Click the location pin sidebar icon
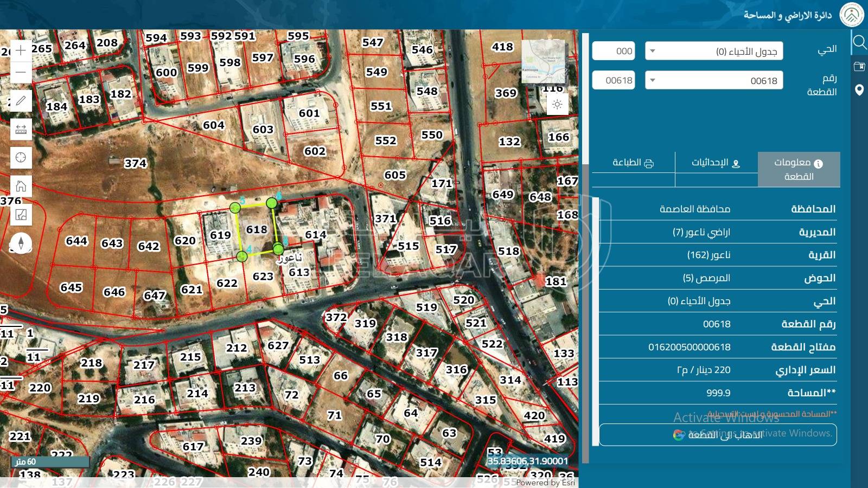Viewport: 868px width, 488px height. (859, 90)
